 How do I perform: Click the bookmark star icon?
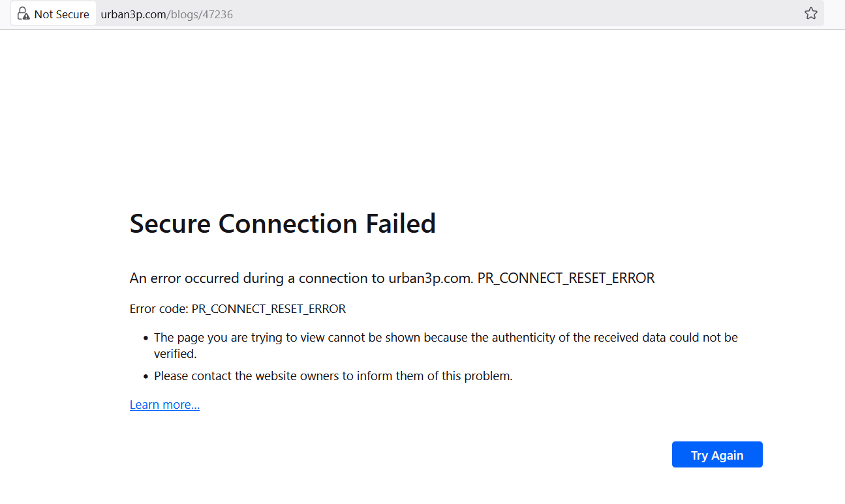click(x=810, y=14)
